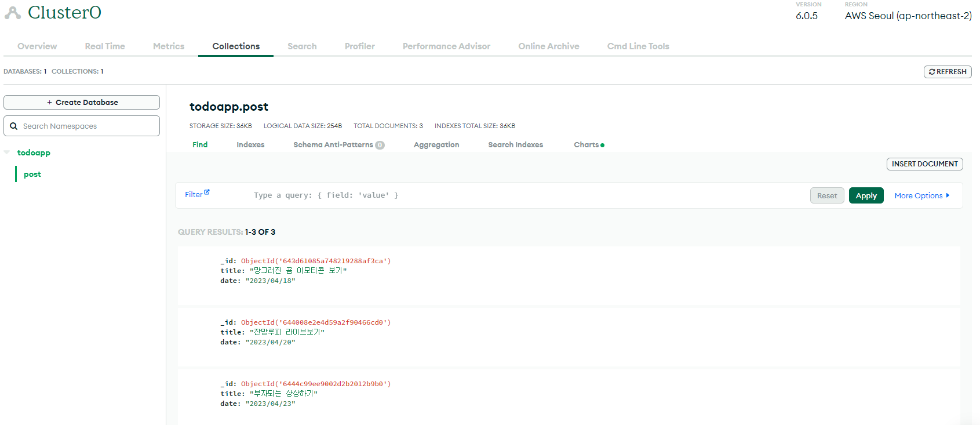Open Search Indexes sub-tab

click(515, 145)
